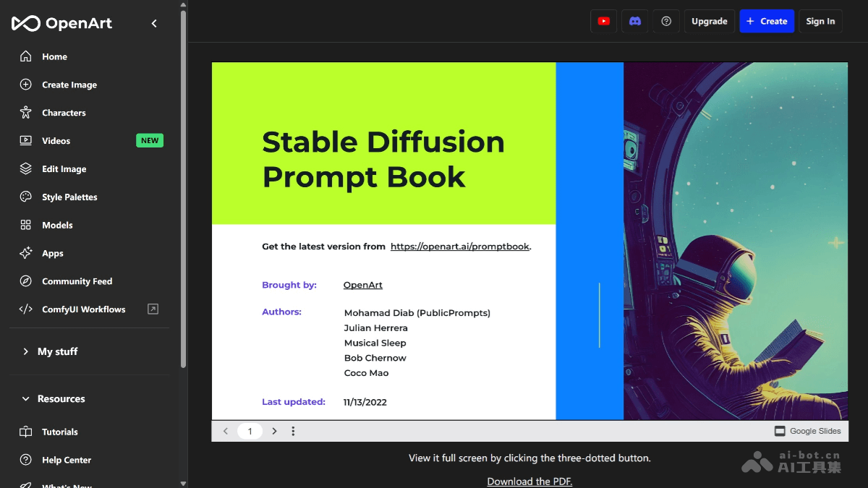The height and width of the screenshot is (488, 868).
Task: Open the slide viewer three-dot menu
Action: pos(293,430)
